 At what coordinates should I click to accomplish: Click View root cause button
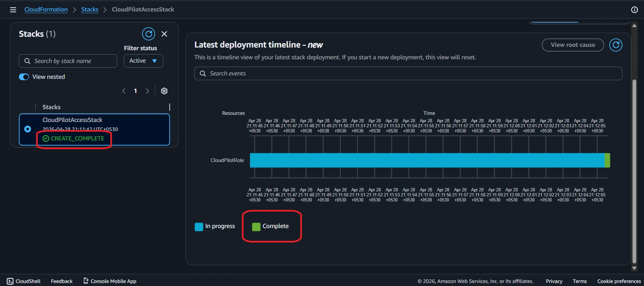point(573,45)
